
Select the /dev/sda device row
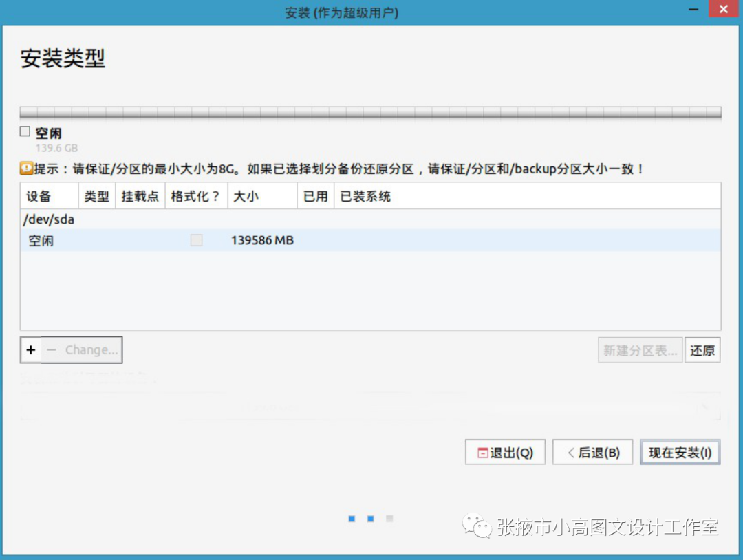(48, 219)
